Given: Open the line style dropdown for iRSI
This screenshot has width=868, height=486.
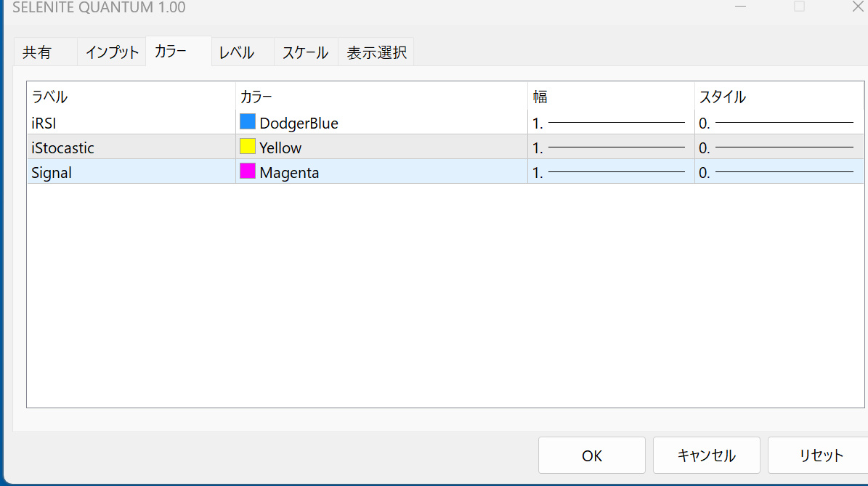Looking at the screenshot, I should click(777, 123).
